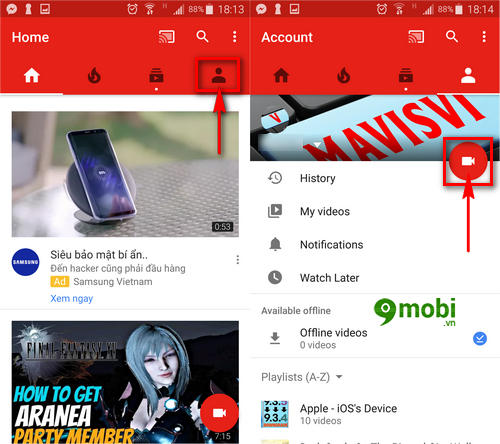Tap camera upload button on Home feed

pyautogui.click(x=219, y=413)
